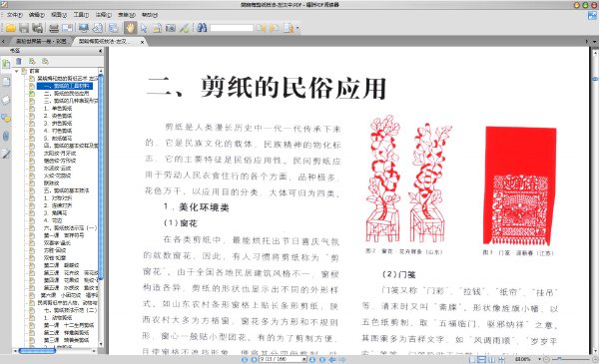
Task: Go to previous page button
Action: [254, 359]
